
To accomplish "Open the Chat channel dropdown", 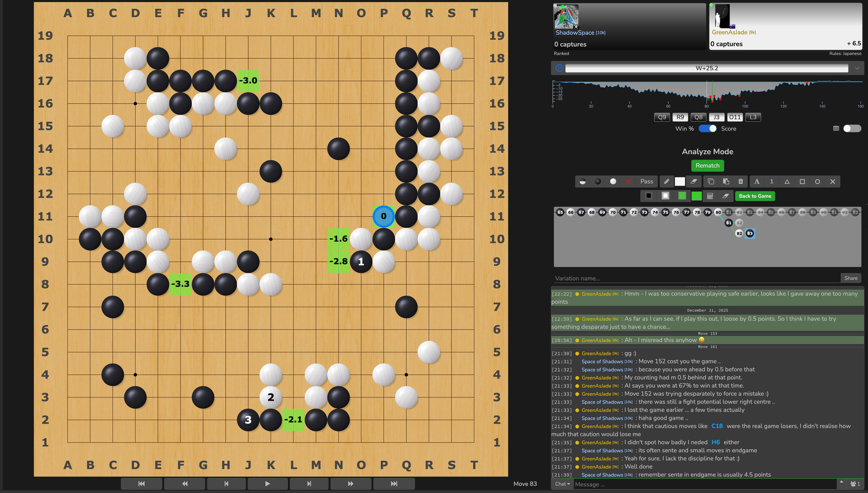I will (562, 484).
